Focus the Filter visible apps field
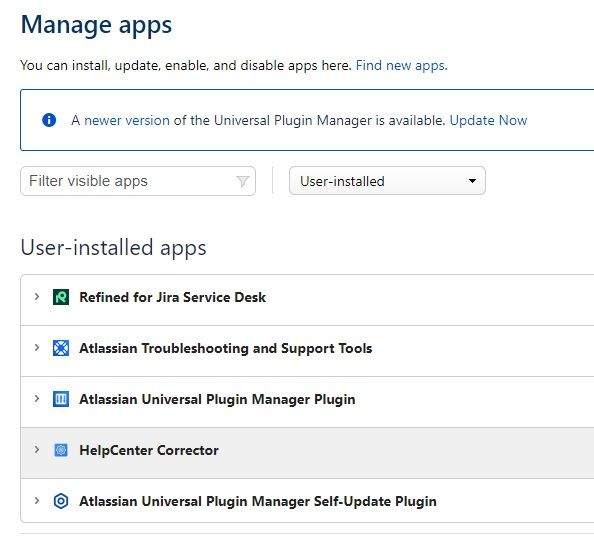 [138, 181]
